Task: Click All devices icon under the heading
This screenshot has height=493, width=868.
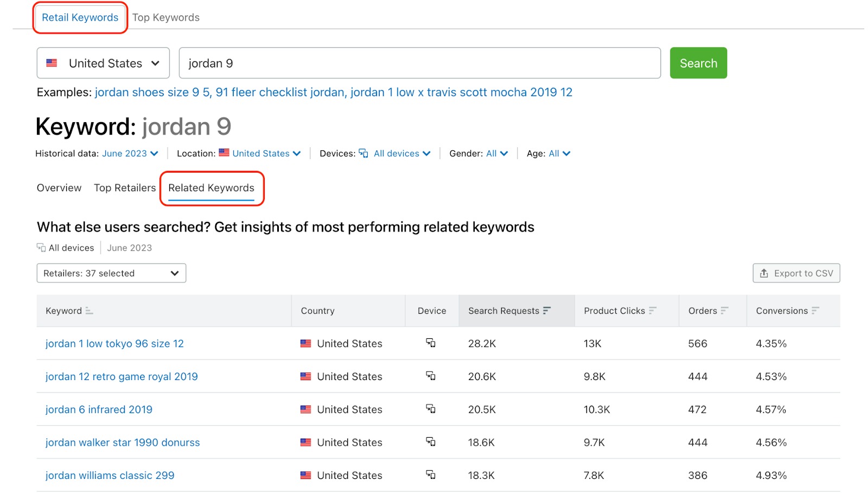Action: click(41, 248)
